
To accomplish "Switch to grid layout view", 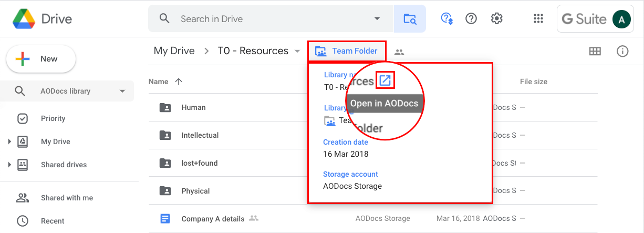I will (x=595, y=51).
